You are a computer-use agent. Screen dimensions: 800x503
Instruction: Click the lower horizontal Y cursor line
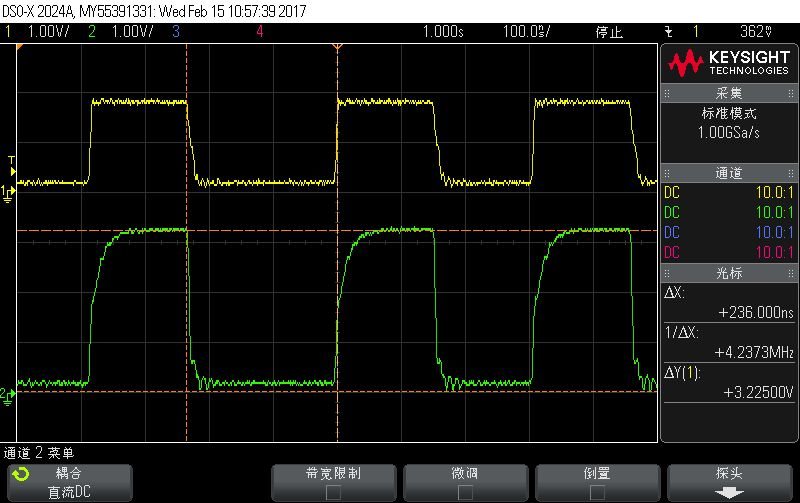337,392
